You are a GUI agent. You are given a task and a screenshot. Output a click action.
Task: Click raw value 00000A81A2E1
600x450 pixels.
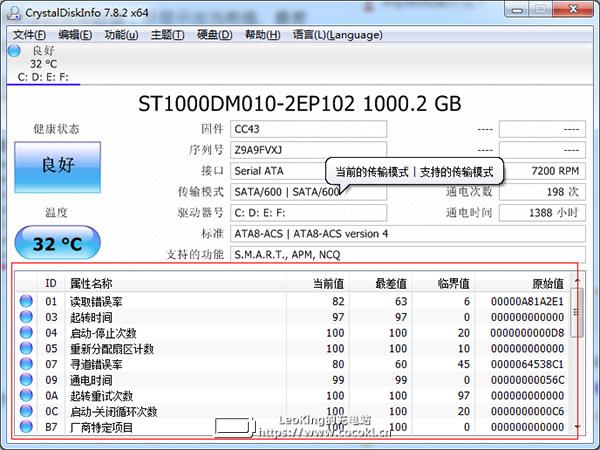(527, 302)
